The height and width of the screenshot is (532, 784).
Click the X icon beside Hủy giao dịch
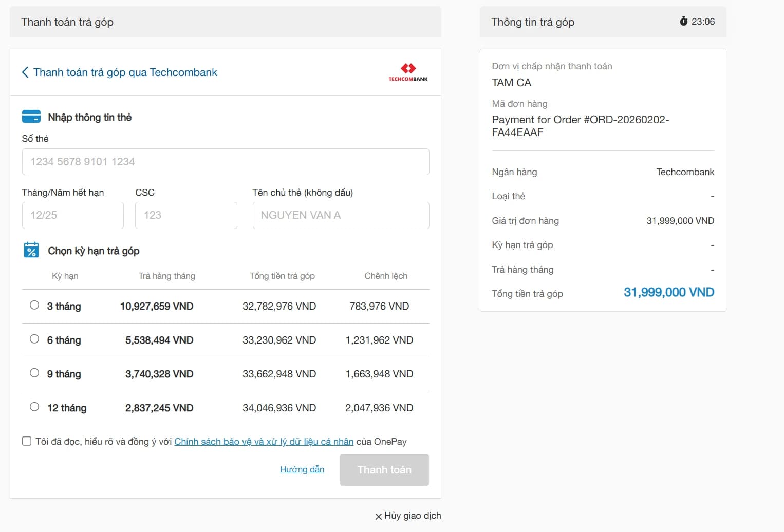(x=379, y=517)
